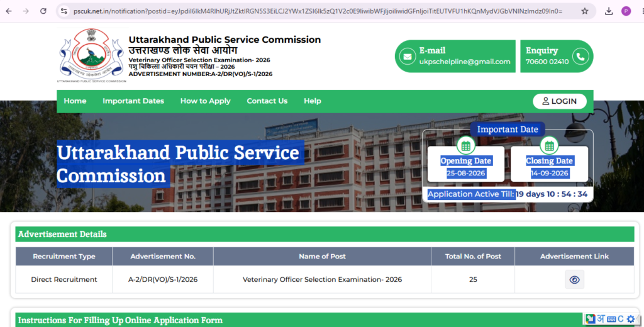Open Important Dates in the menu

pyautogui.click(x=133, y=101)
